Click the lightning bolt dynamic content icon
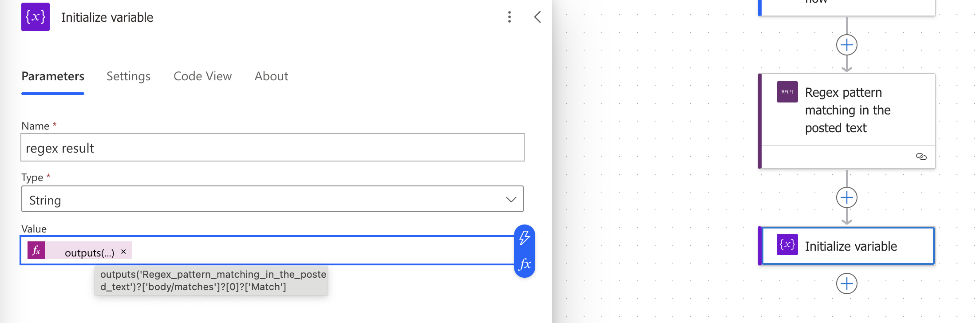This screenshot has height=323, width=980. coord(524,239)
